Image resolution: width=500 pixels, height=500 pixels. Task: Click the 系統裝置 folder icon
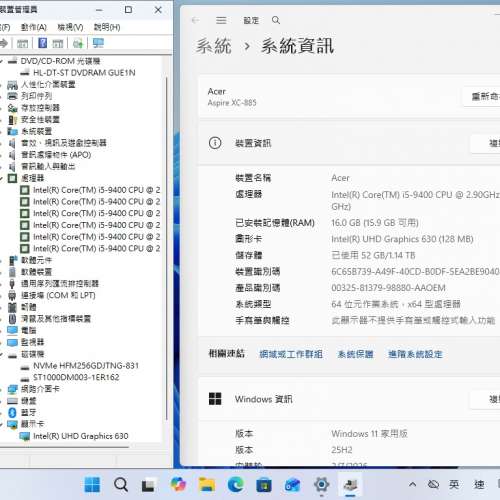coord(12,131)
